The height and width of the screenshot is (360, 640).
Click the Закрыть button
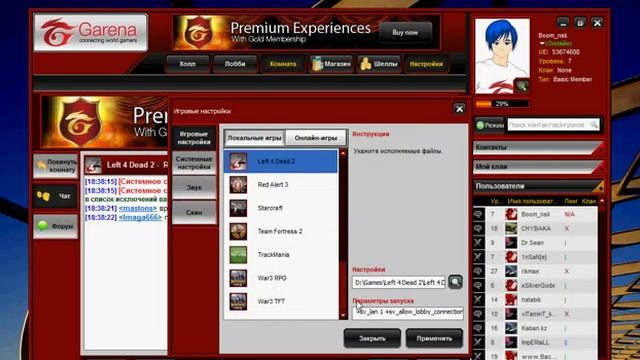372,338
